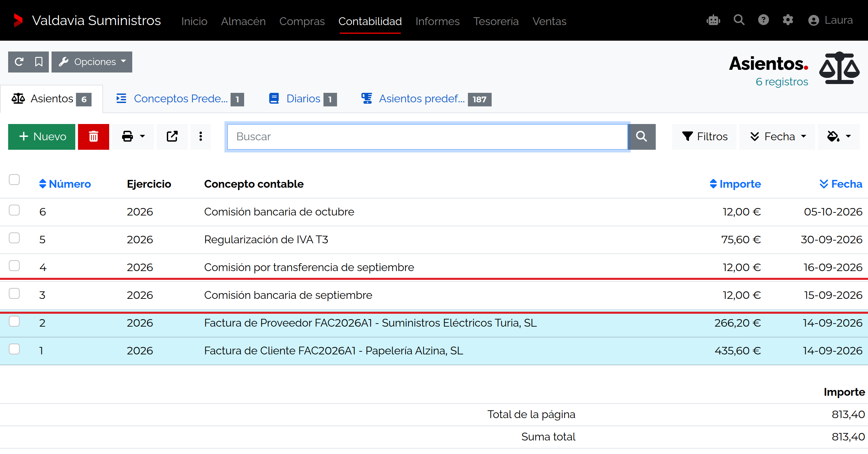Switch to the Asientos predef... tab
Image resolution: width=868 pixels, height=454 pixels.
(x=426, y=99)
